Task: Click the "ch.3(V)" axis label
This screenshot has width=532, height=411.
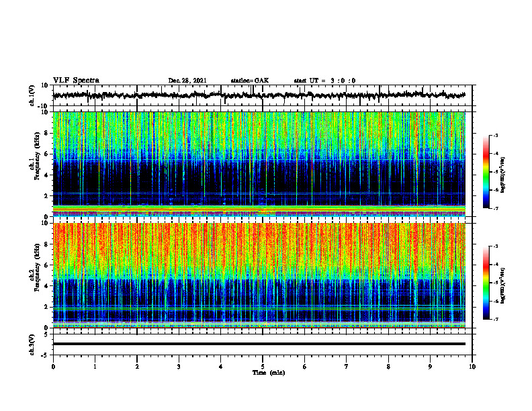Action: pos(32,345)
